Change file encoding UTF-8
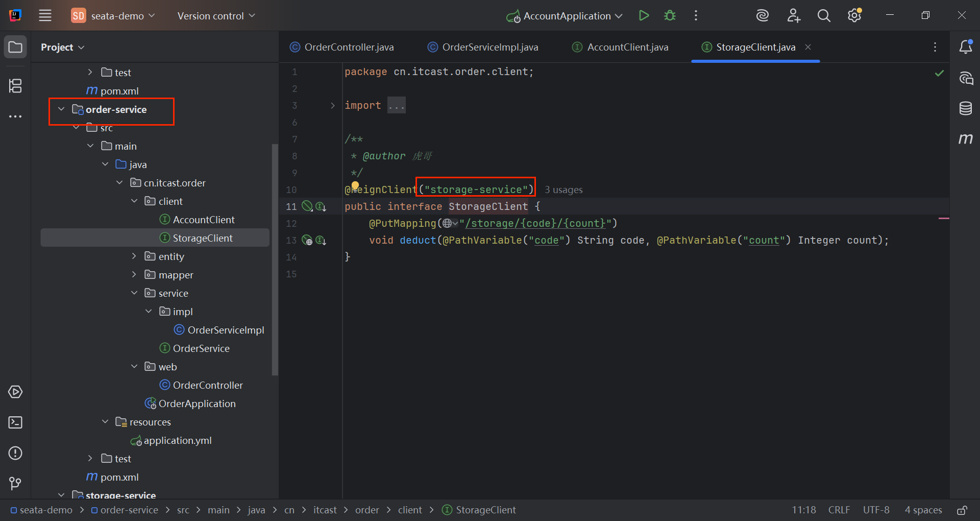This screenshot has height=521, width=980. point(876,510)
